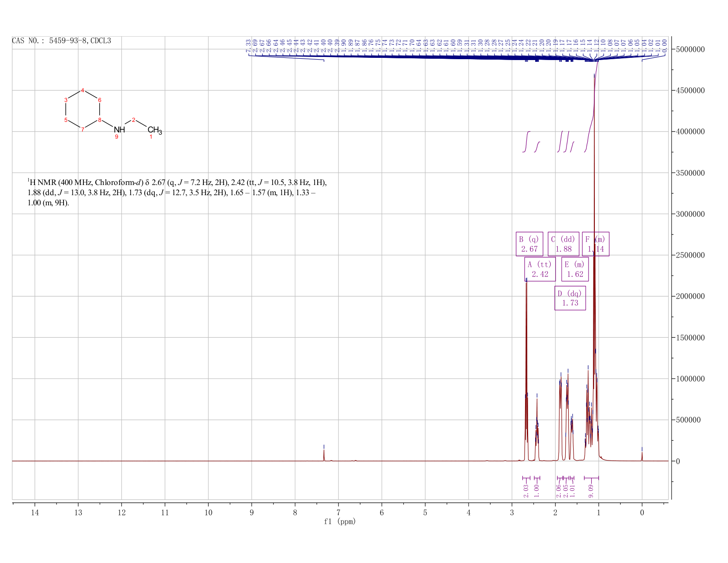Click the 14 ppm tick on x-axis
The height and width of the screenshot is (563, 728).
coord(35,512)
